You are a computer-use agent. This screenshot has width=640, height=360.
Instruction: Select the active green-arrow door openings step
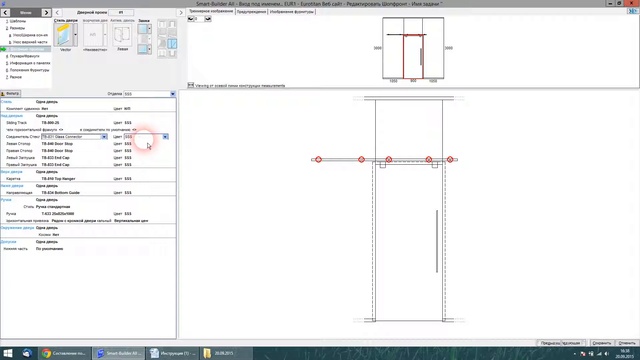click(x=25, y=49)
